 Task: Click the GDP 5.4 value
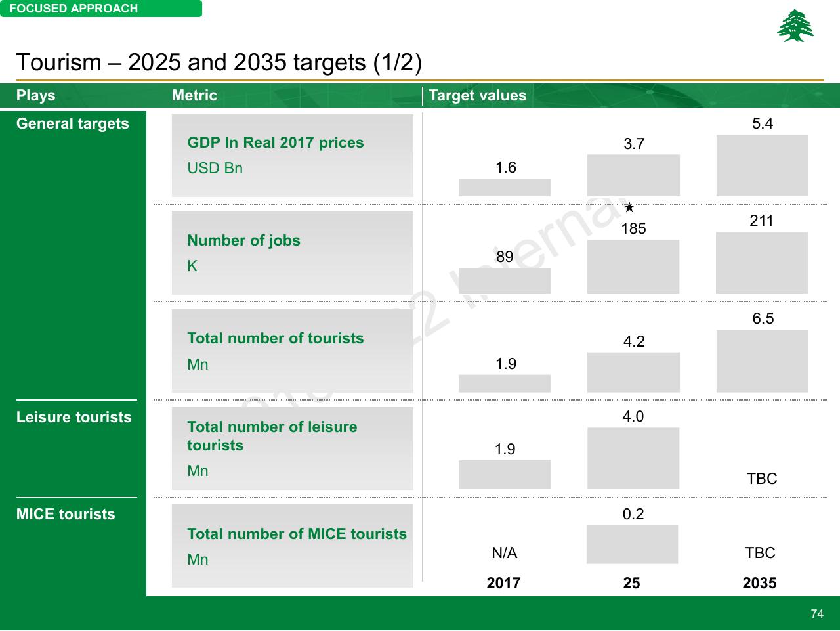tap(763, 123)
